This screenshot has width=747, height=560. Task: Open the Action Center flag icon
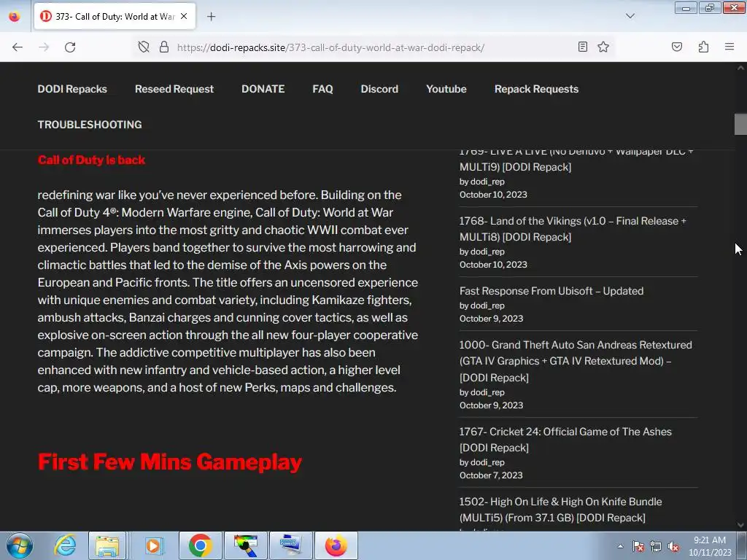pos(638,547)
